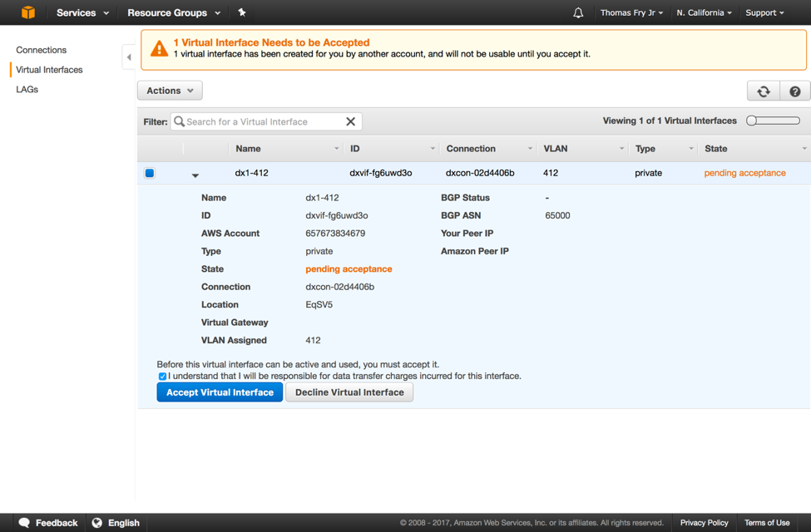Go to Connections in the sidebar
This screenshot has width=811, height=532.
[x=41, y=50]
